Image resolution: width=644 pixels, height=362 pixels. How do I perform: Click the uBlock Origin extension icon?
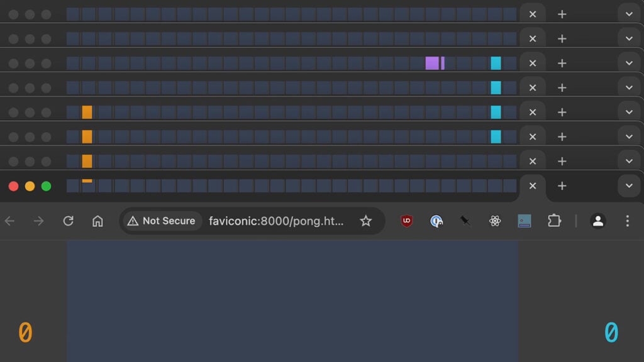click(406, 221)
